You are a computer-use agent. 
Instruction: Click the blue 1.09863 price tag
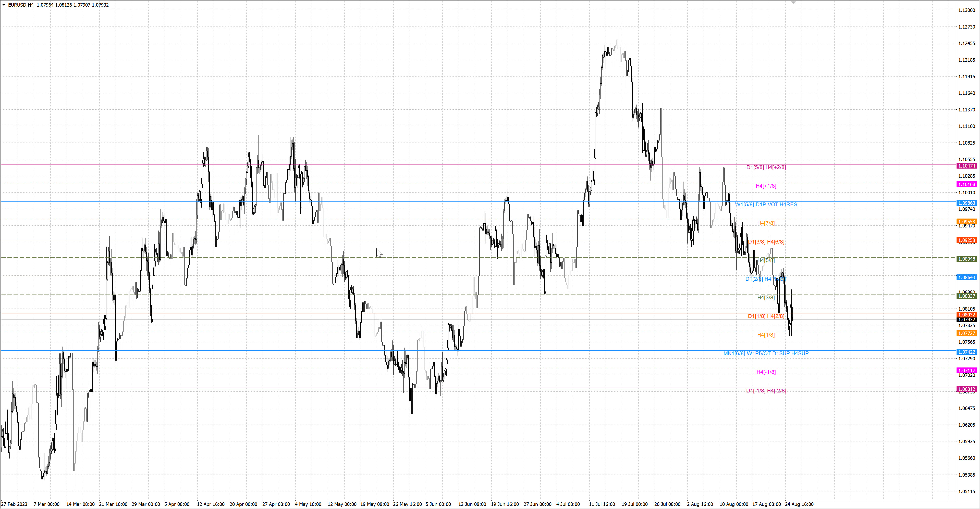(x=966, y=203)
